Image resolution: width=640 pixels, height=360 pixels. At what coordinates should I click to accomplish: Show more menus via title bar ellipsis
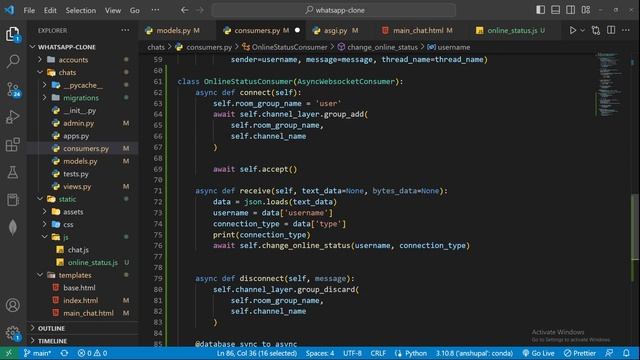pyautogui.click(x=156, y=10)
